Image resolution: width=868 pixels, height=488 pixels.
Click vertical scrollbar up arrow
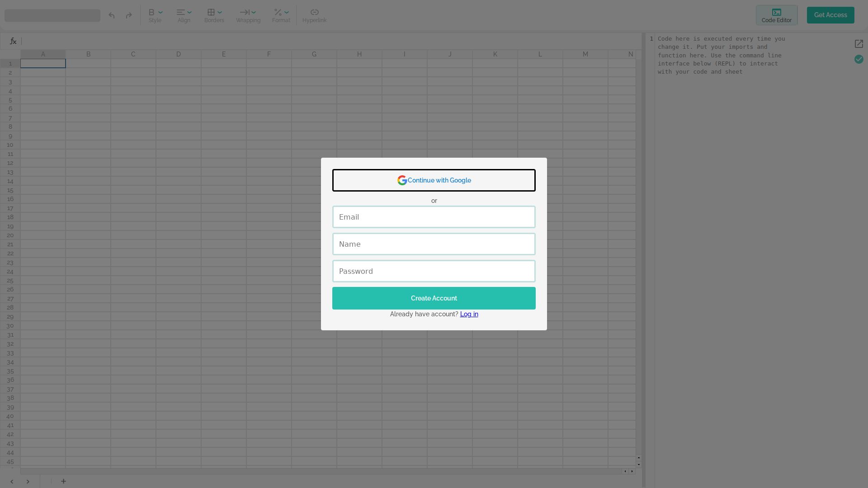click(x=639, y=458)
